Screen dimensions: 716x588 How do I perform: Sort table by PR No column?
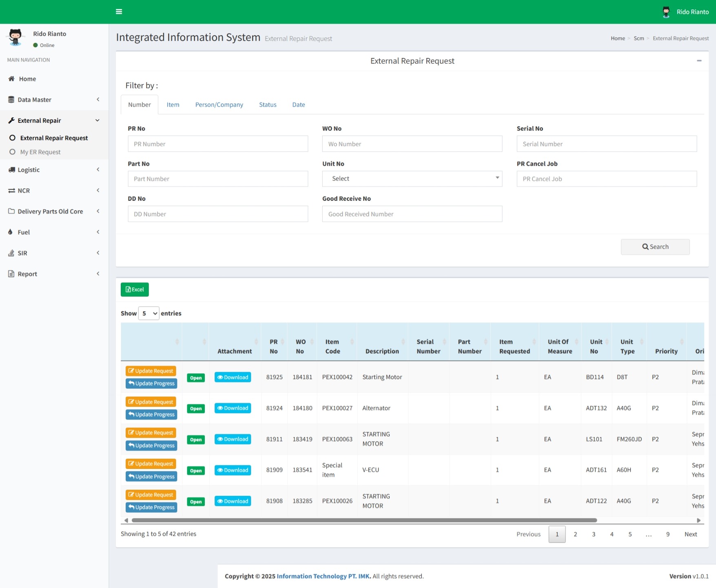tap(274, 346)
